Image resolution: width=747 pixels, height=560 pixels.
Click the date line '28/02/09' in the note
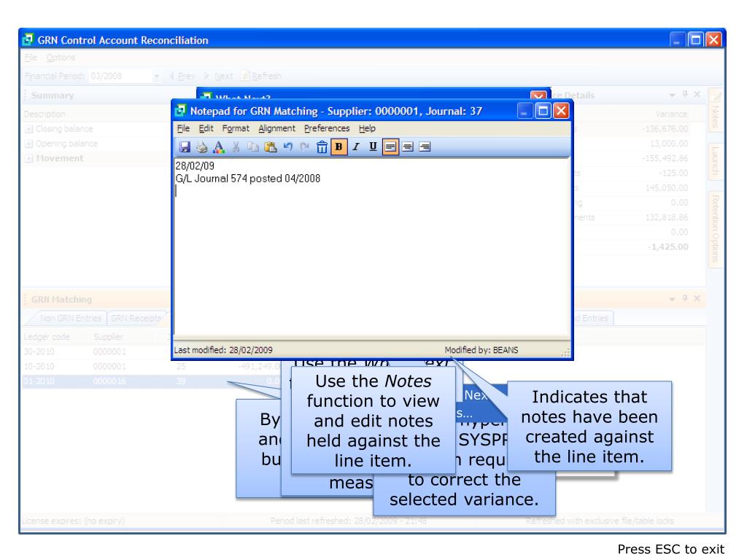(x=195, y=166)
